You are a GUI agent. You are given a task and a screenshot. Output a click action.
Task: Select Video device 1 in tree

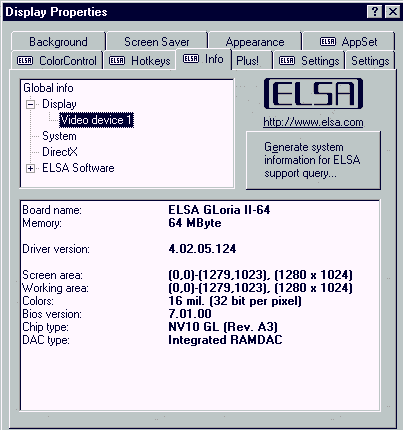click(x=96, y=120)
